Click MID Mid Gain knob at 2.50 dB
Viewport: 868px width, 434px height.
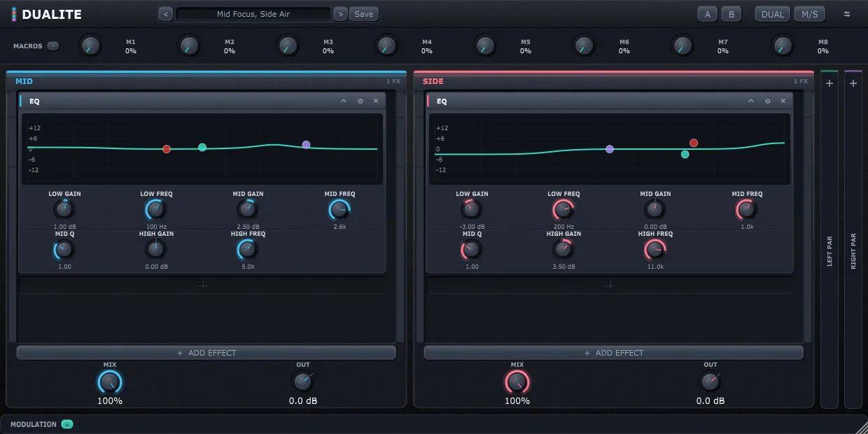point(247,209)
